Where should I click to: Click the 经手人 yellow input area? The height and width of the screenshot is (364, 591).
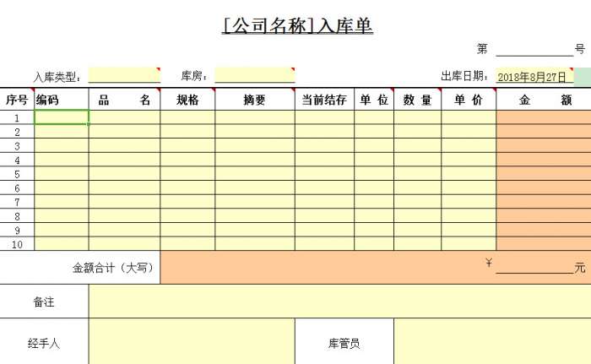tap(192, 341)
